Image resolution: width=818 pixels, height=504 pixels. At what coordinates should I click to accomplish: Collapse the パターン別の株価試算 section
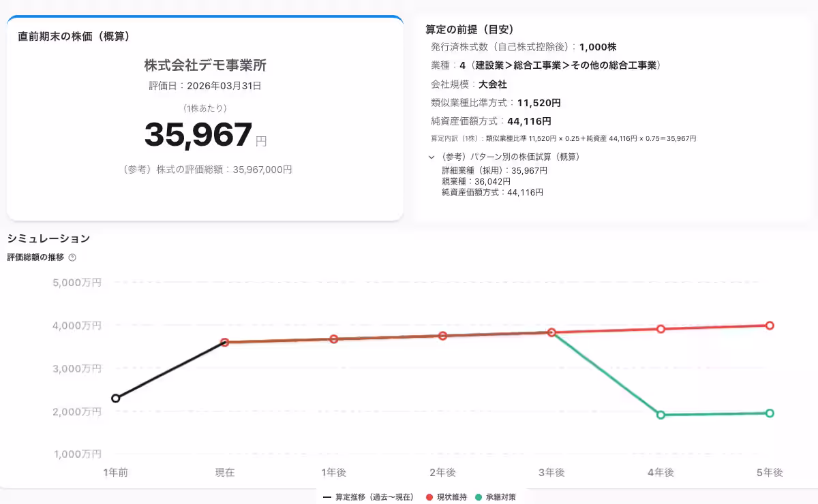click(x=431, y=157)
